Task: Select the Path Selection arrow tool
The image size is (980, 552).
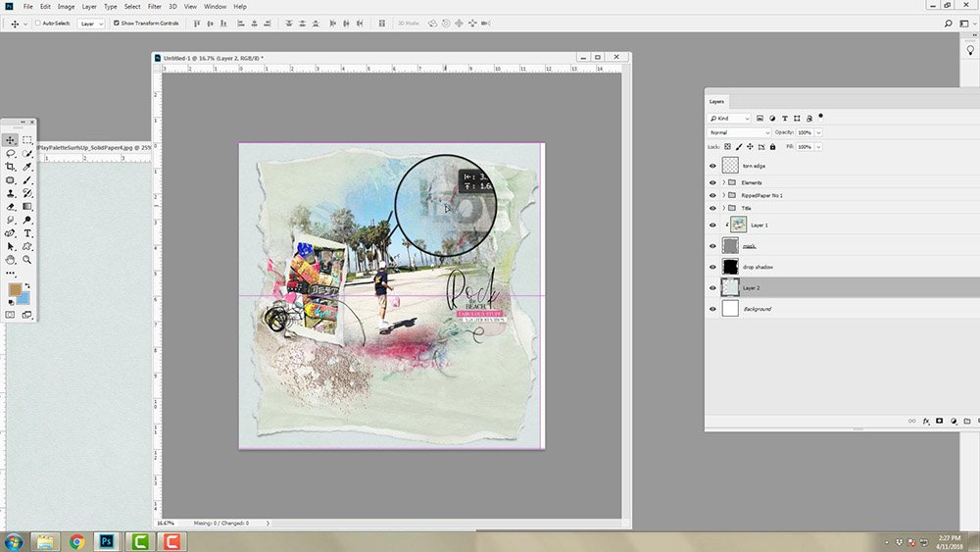Action: [11, 246]
